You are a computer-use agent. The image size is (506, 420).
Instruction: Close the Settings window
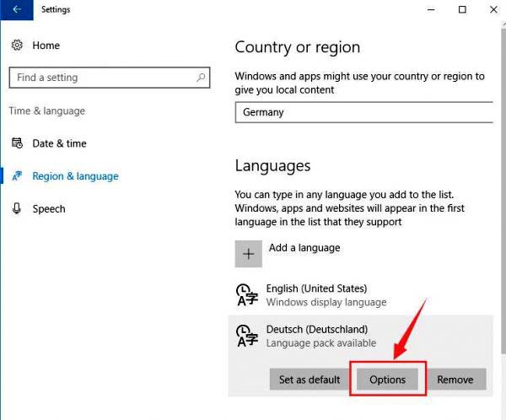coord(493,9)
